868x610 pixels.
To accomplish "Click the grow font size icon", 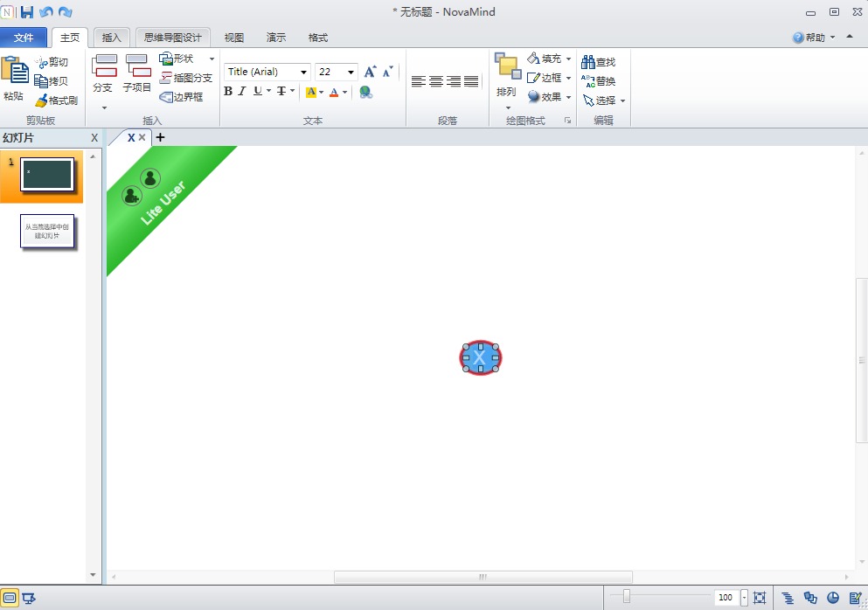I will point(370,72).
